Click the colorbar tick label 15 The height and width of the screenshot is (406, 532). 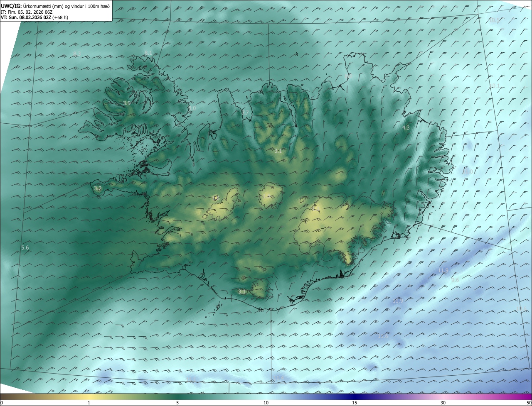coord(355,403)
